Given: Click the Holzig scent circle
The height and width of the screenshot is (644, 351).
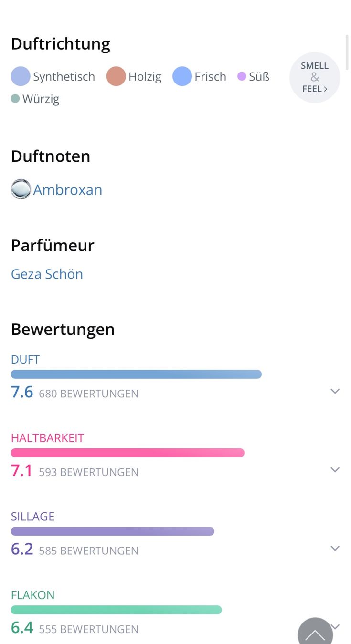Looking at the screenshot, I should tap(116, 76).
